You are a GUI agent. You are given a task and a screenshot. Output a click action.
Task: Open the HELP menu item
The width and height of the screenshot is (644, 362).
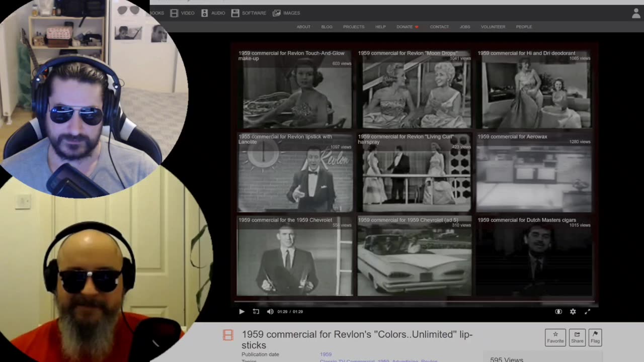tap(380, 27)
